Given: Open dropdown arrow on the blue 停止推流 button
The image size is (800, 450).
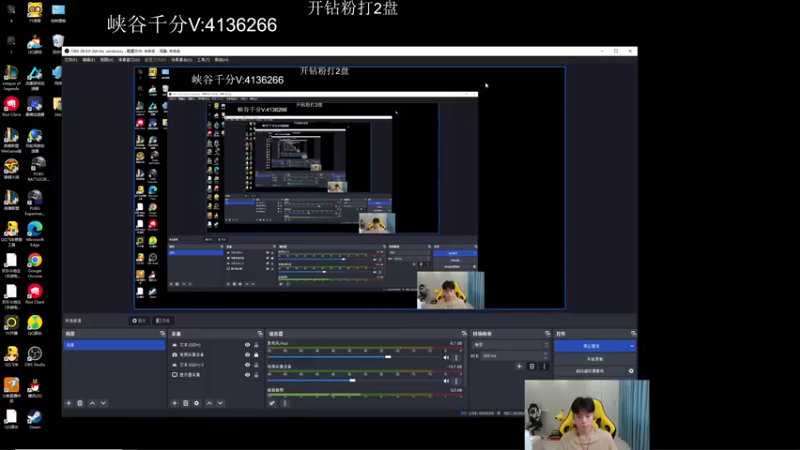Looking at the screenshot, I should [632, 346].
